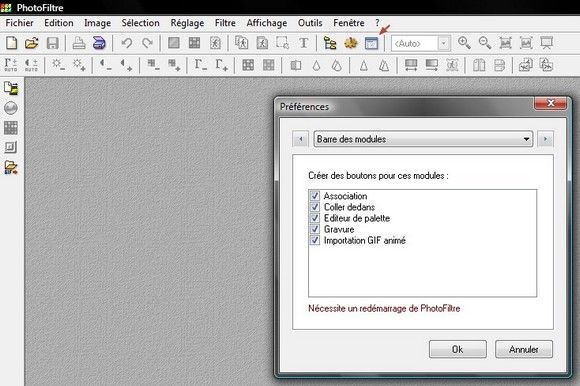Launch animated GIF import module icon
580x386 pixels.
pos(11,167)
